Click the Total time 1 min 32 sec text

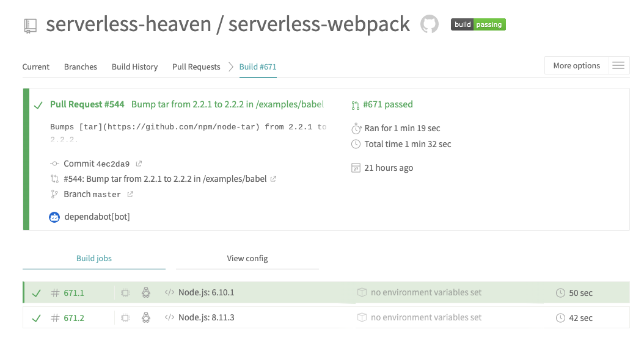click(x=408, y=144)
